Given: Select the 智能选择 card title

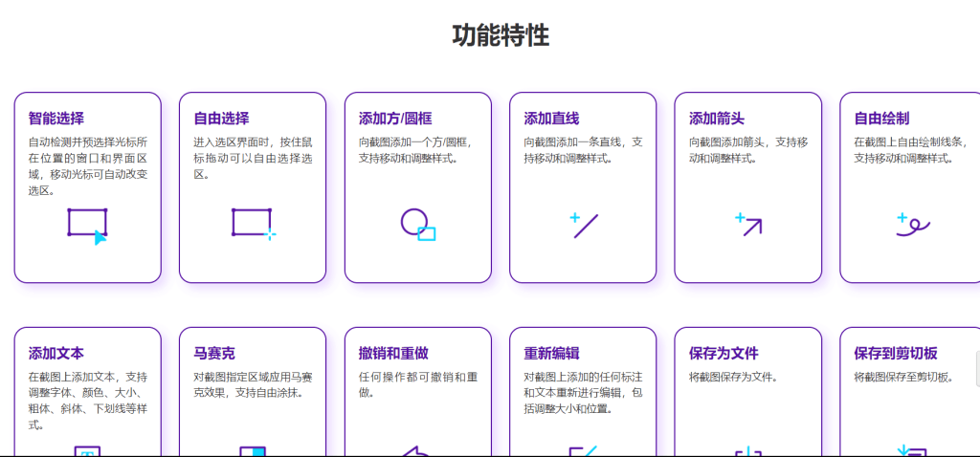Looking at the screenshot, I should [56, 119].
